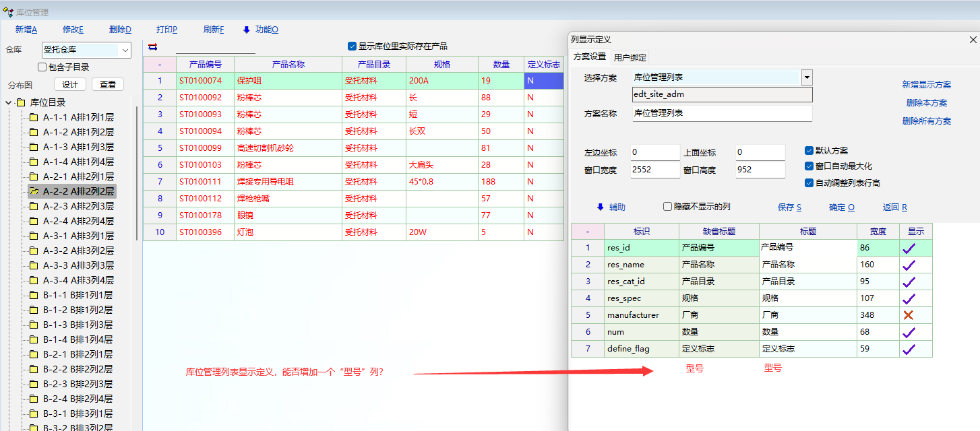
Task: Enable 隐藏不显示的列 checkbox
Action: [x=668, y=207]
